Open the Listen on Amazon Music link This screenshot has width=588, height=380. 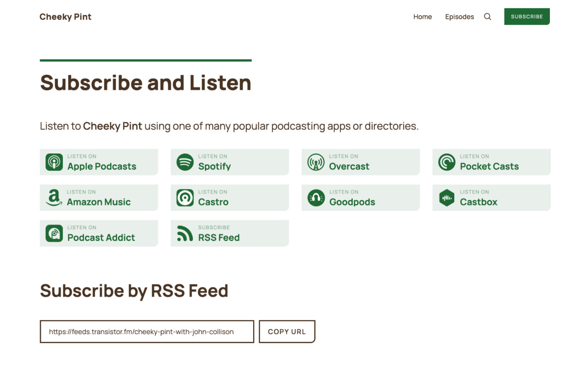[x=99, y=198]
